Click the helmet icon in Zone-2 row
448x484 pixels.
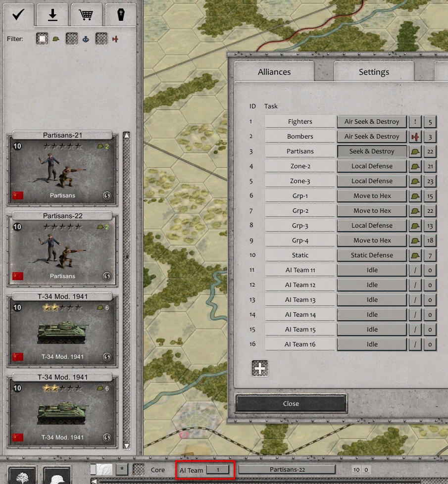click(415, 166)
